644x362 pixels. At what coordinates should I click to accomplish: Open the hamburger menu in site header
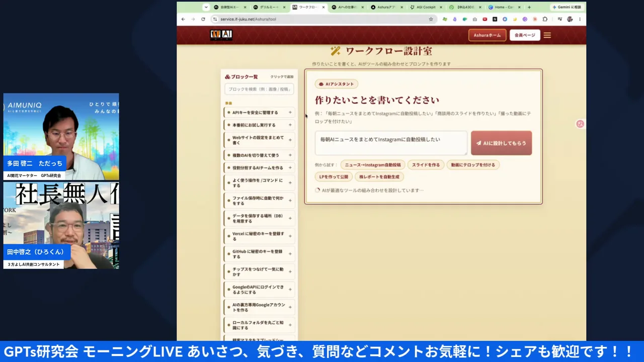pyautogui.click(x=547, y=35)
